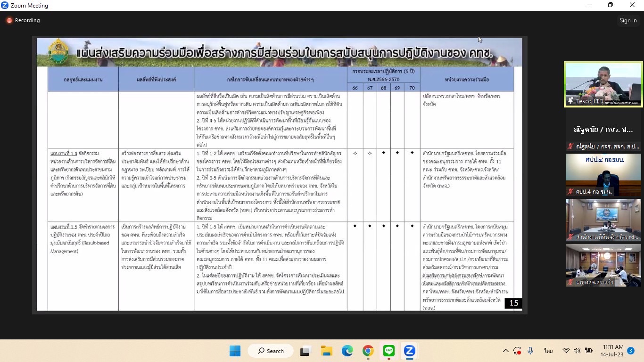Click the Zoom icon on the taskbar
This screenshot has width=644, height=362.
[409, 351]
